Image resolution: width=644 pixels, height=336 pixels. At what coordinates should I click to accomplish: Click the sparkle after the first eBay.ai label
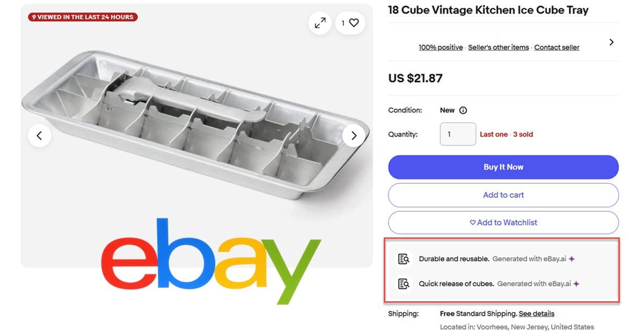pyautogui.click(x=572, y=259)
